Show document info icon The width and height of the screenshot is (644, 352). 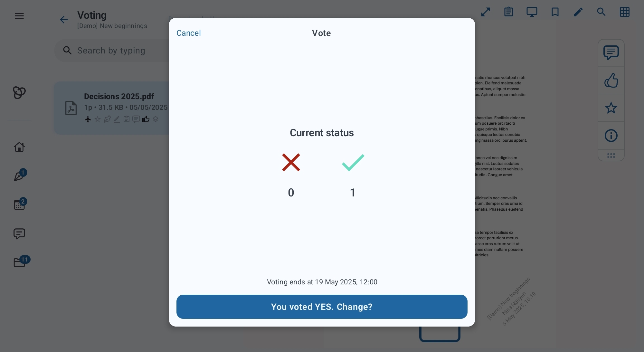[611, 136]
